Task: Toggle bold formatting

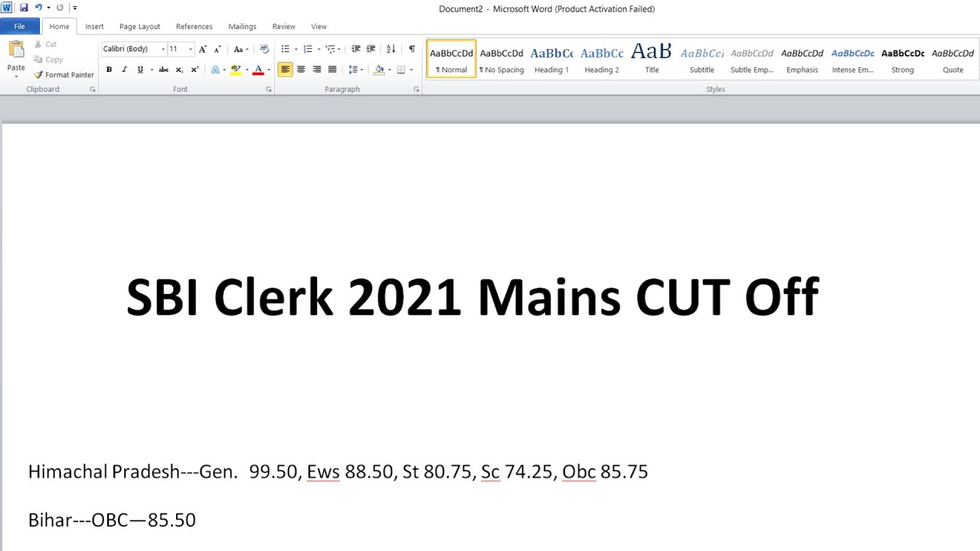Action: tap(109, 70)
